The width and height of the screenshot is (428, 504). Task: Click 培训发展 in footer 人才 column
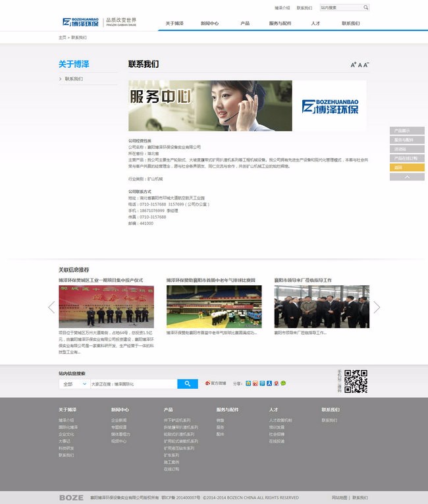coord(277,427)
